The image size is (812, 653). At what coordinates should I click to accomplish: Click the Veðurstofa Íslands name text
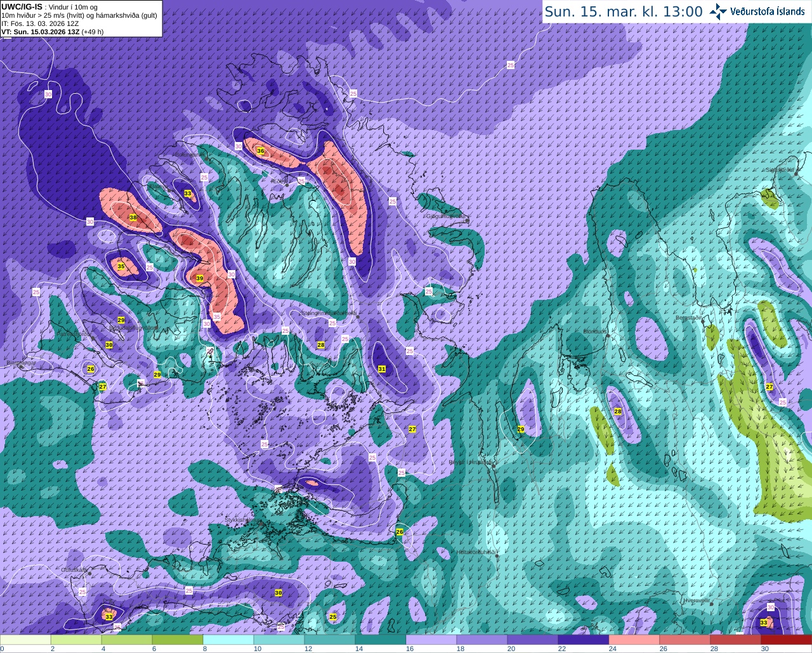(768, 11)
